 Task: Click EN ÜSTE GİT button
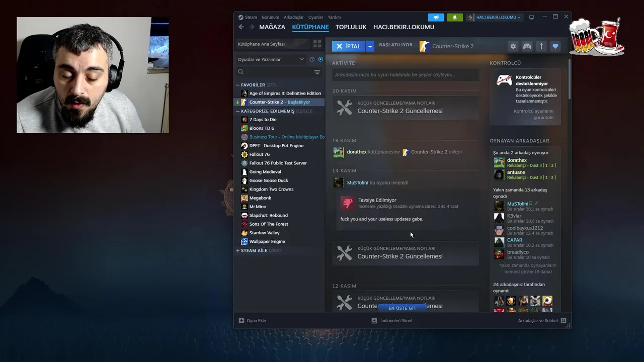coord(403,308)
